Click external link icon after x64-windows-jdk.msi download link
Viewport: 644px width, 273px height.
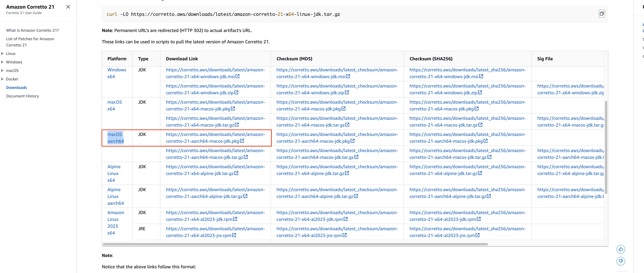point(237,76)
